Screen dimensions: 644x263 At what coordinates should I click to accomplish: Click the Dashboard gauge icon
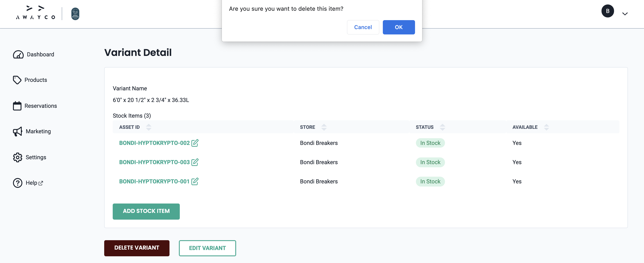[18, 55]
